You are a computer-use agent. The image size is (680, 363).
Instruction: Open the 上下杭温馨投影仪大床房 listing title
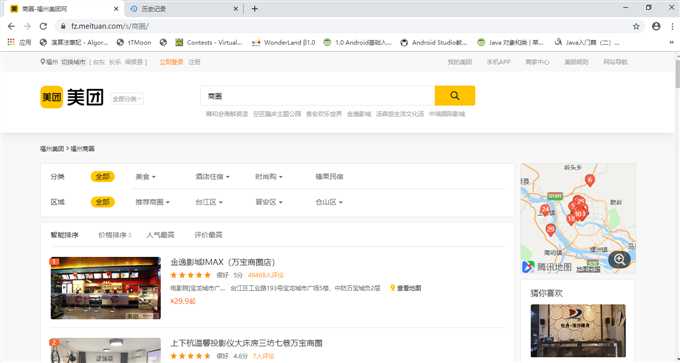coord(246,343)
